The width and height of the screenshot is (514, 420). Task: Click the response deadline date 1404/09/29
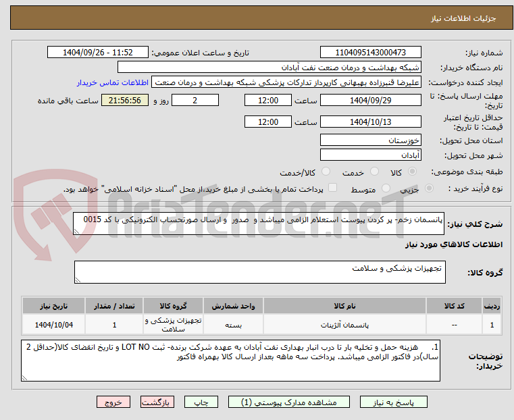[x=370, y=100]
